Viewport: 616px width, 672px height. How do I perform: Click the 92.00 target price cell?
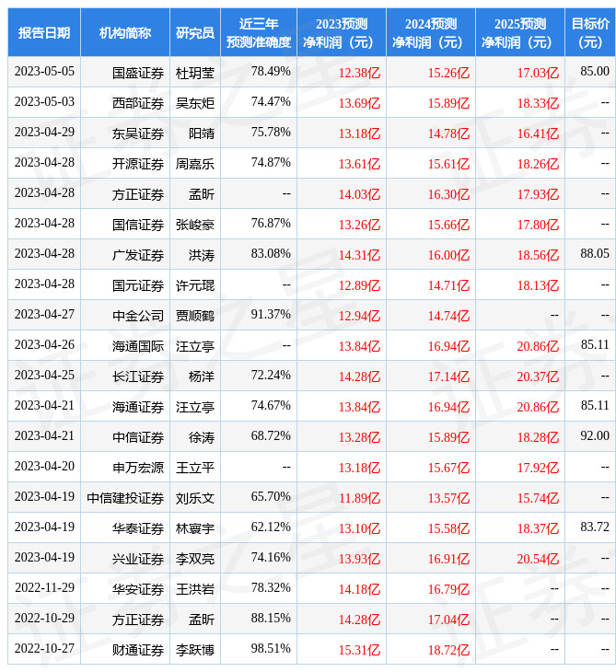tap(594, 436)
